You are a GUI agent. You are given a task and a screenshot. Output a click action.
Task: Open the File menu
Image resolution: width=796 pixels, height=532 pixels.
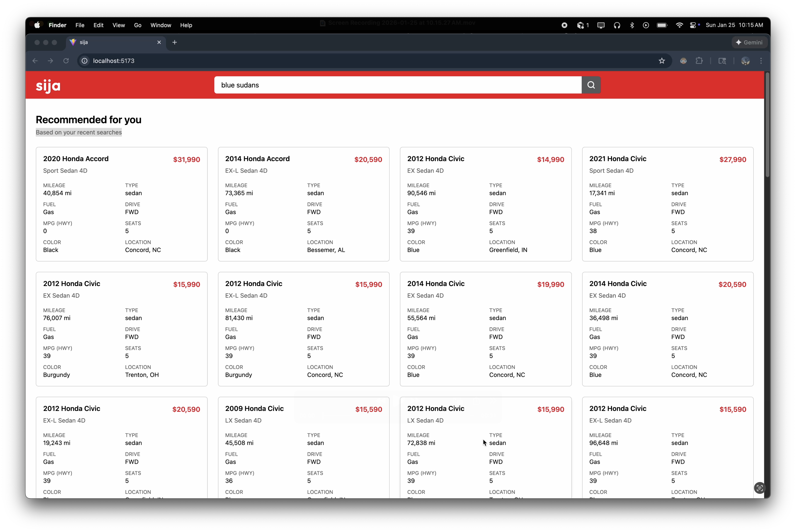(80, 25)
